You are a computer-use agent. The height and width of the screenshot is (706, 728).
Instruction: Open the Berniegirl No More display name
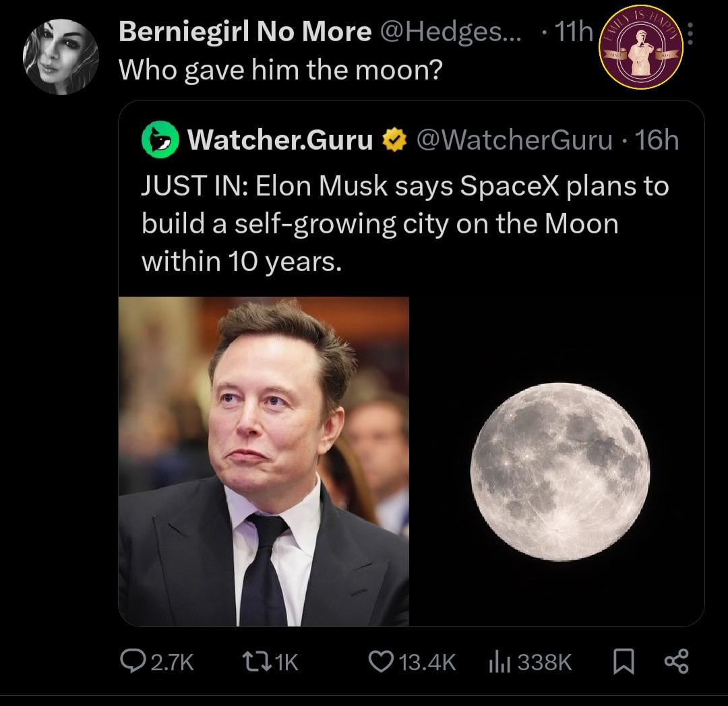pos(245,32)
